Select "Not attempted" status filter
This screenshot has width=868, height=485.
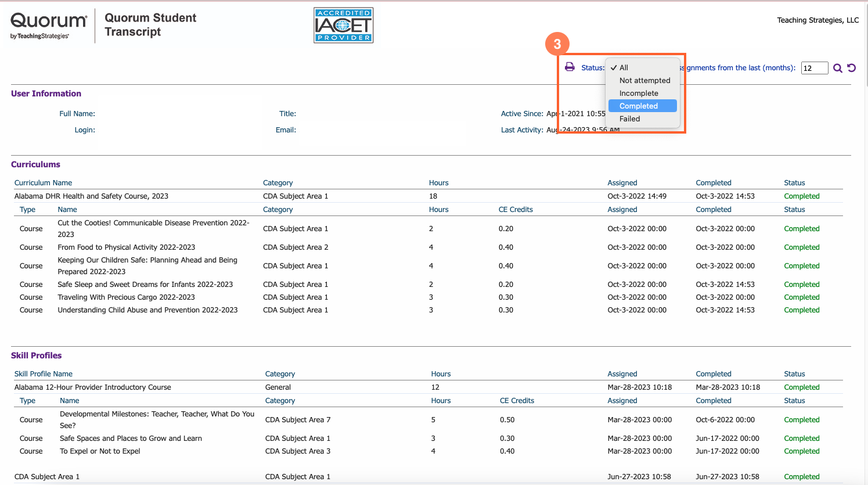click(644, 80)
